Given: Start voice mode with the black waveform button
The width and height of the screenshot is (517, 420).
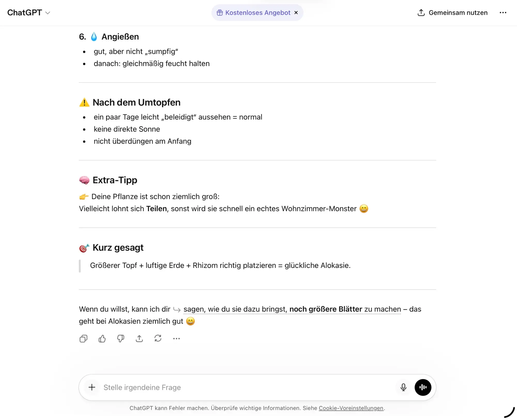Looking at the screenshot, I should 423,387.
